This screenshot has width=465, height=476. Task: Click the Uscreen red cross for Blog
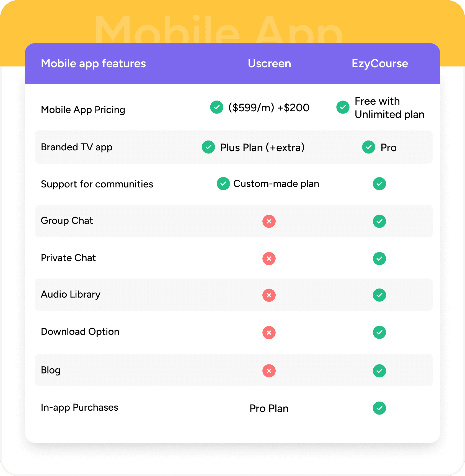tap(269, 371)
